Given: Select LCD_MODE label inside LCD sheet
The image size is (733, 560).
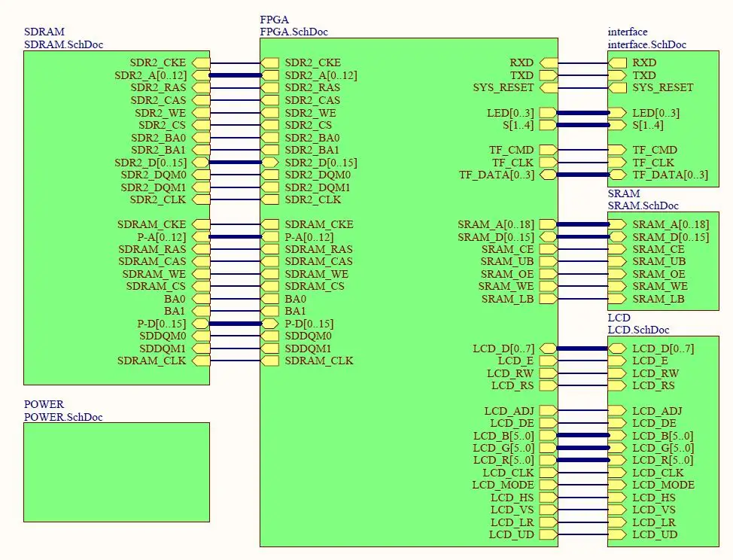Looking at the screenshot, I should pos(663,485).
